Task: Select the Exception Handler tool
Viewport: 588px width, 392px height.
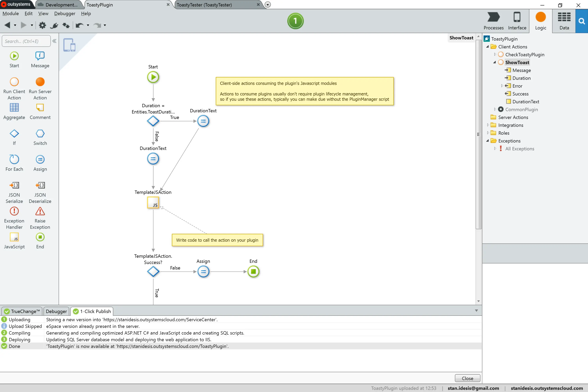Action: pos(14,218)
